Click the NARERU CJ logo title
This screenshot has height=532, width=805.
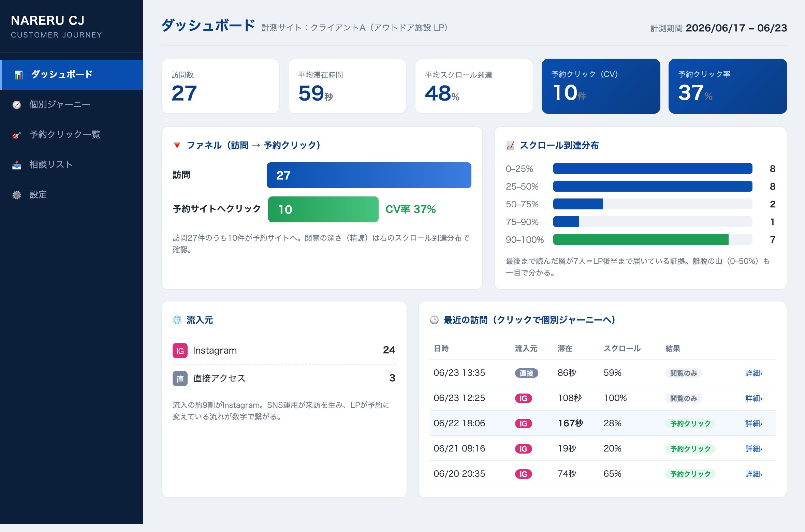click(48, 20)
